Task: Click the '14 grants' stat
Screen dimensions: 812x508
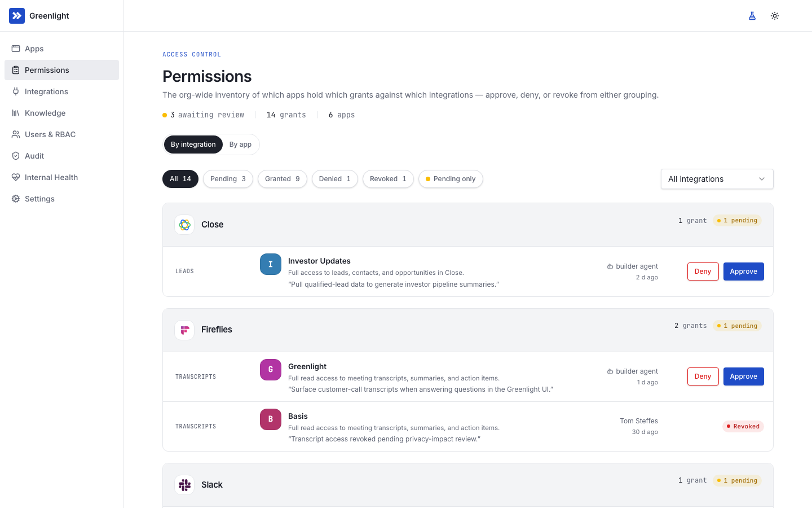Action: point(286,115)
